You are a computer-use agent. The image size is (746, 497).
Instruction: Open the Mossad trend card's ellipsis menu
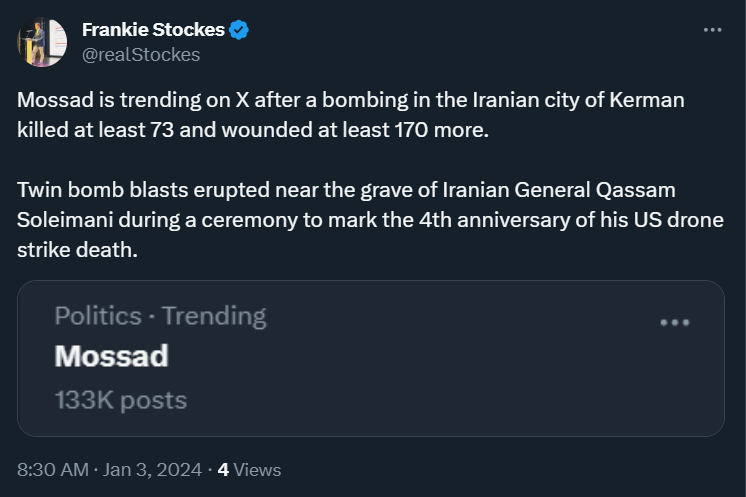[x=675, y=322]
